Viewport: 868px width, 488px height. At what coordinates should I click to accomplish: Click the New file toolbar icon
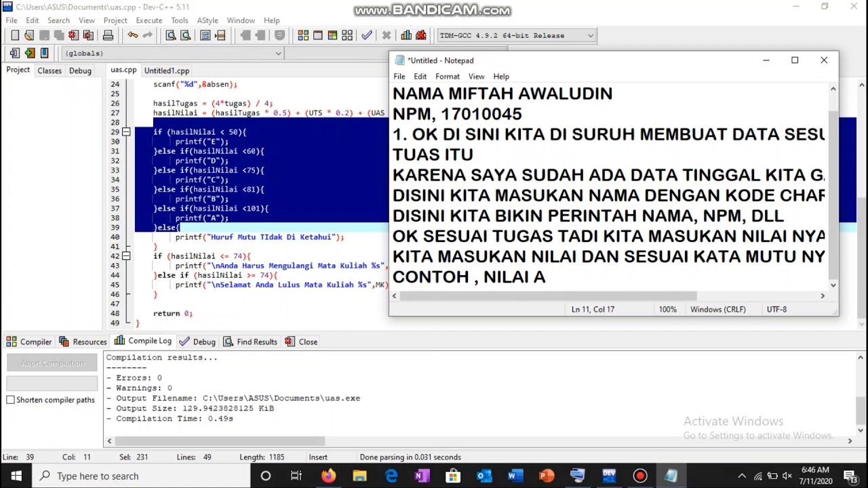coord(15,35)
